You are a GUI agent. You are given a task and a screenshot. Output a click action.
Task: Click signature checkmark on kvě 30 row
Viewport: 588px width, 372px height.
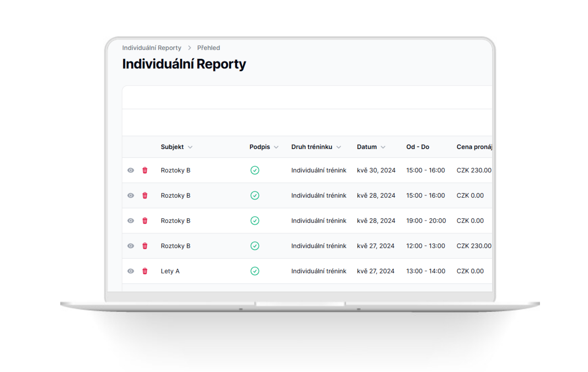pyautogui.click(x=255, y=170)
